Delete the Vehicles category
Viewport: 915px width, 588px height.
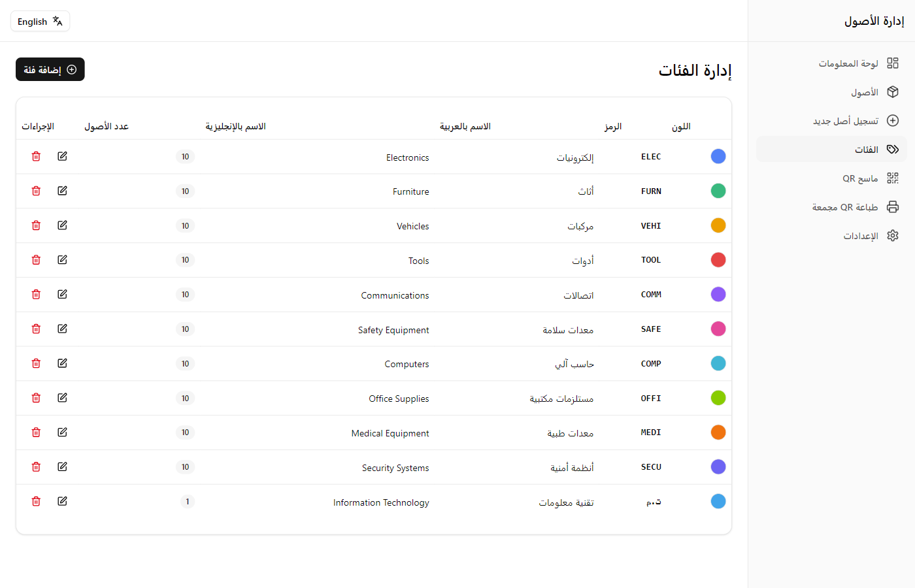click(x=36, y=225)
